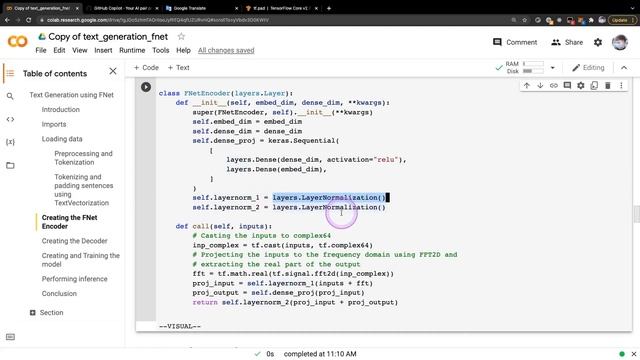This screenshot has height=360, width=640.
Task: Open find and replace in sidebar
Action: [10, 96]
